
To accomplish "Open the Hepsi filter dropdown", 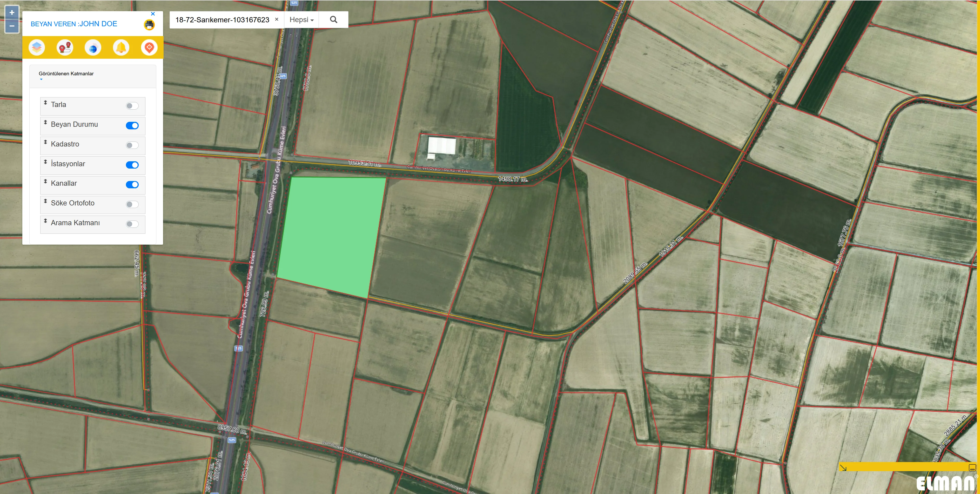I will click(301, 20).
